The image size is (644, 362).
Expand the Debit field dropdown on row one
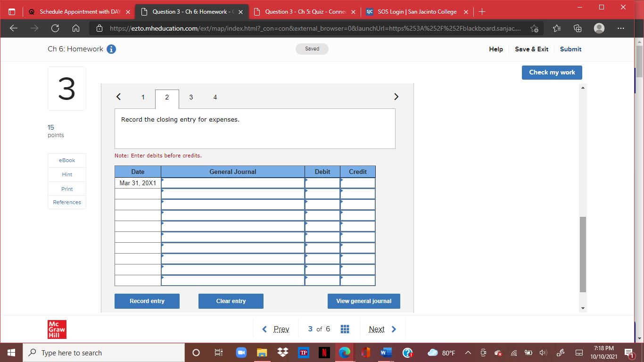pos(322,182)
